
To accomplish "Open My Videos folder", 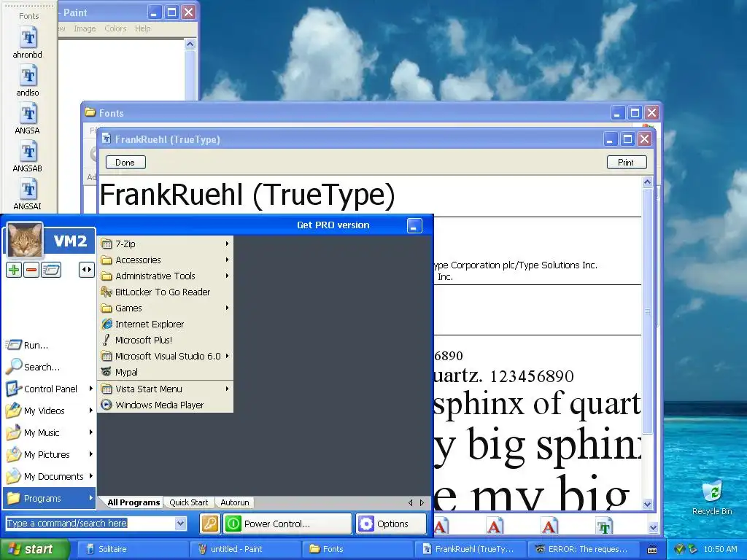I will (x=50, y=411).
